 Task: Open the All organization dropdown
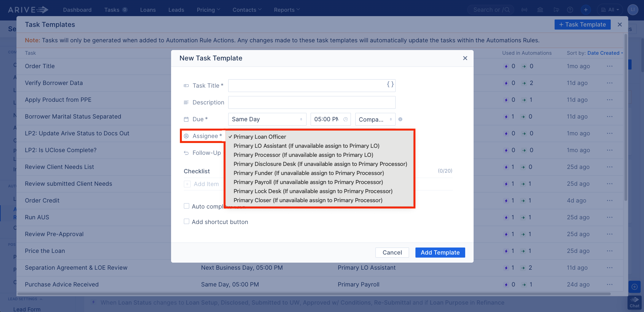click(x=610, y=10)
